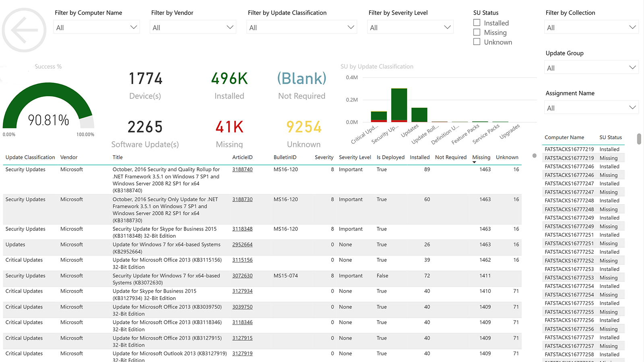Screen dimensions: 644x362
Task: Open Filter by Severity Level dropdown
Action: [x=411, y=27]
